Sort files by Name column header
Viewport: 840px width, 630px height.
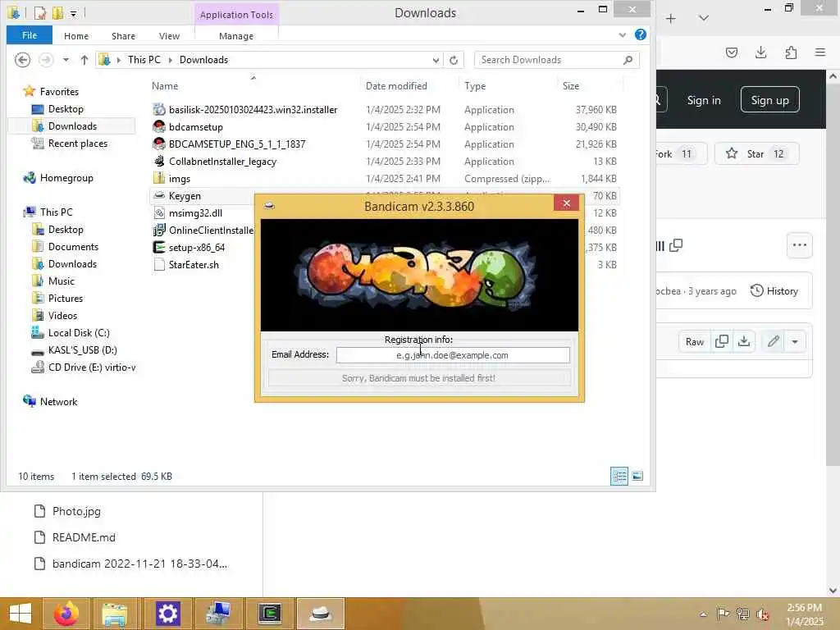(164, 86)
